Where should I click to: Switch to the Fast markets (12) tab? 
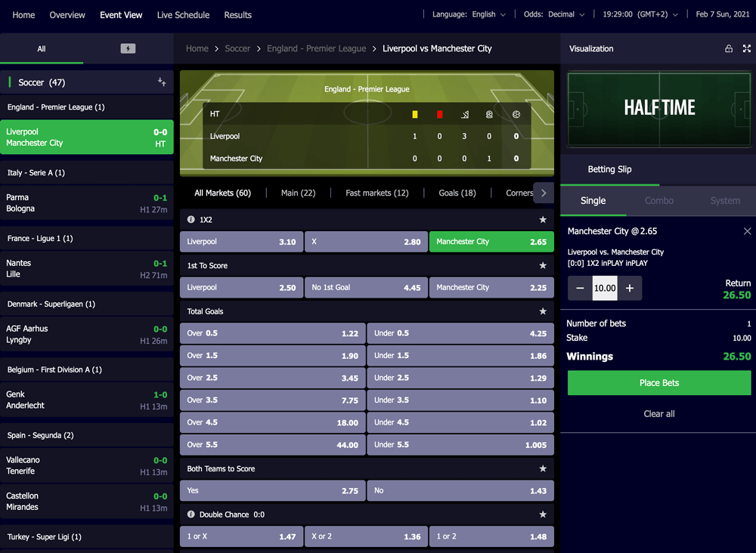[376, 193]
